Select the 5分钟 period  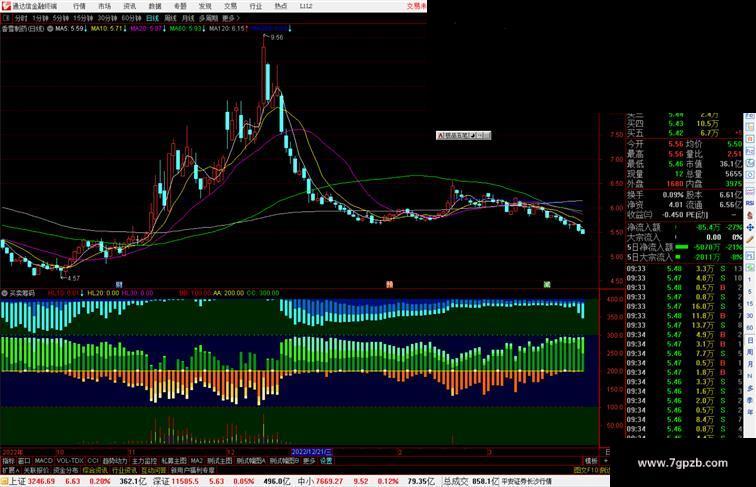[x=61, y=18]
